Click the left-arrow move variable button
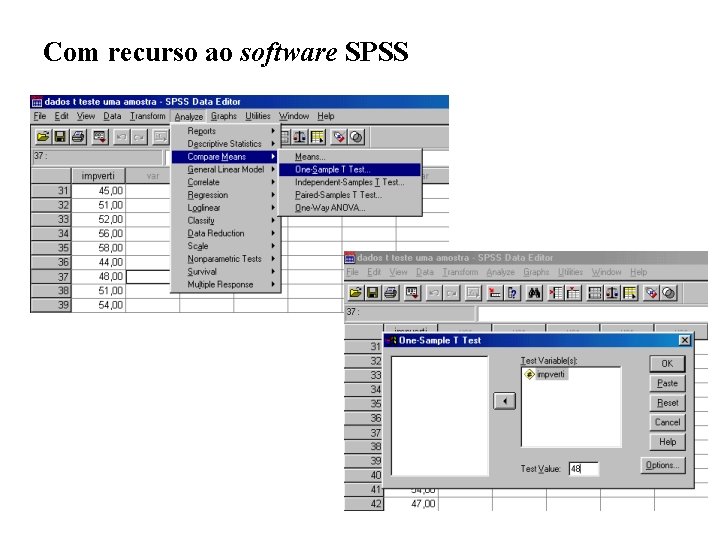The width and height of the screenshot is (720, 540). pyautogui.click(x=504, y=401)
